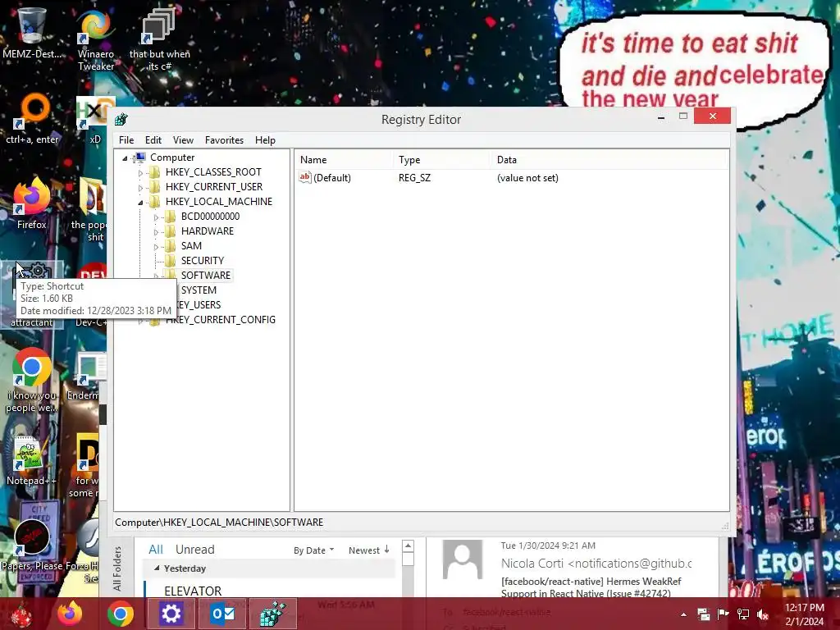Click the REG_SZ type cell
840x630 pixels.
414,178
